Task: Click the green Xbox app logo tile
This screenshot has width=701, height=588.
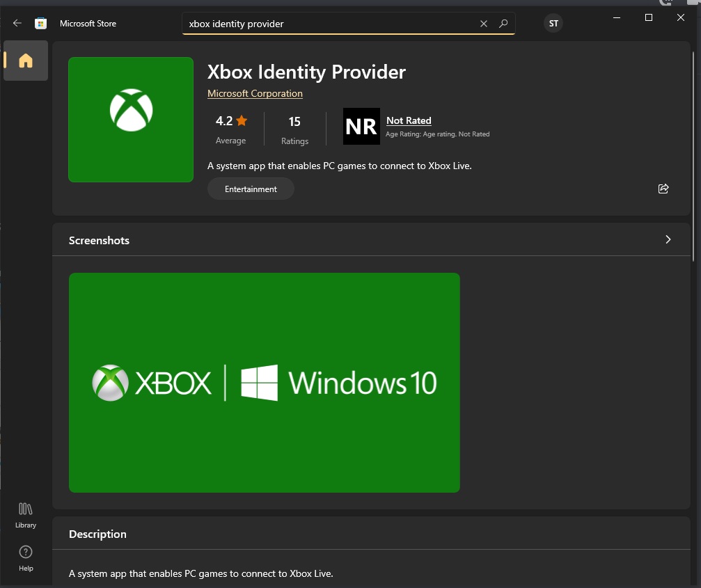Action: (131, 120)
